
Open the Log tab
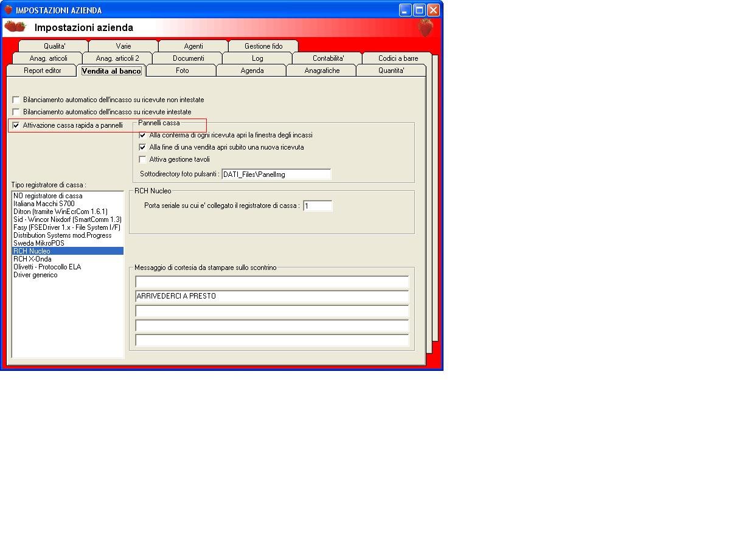click(x=257, y=58)
